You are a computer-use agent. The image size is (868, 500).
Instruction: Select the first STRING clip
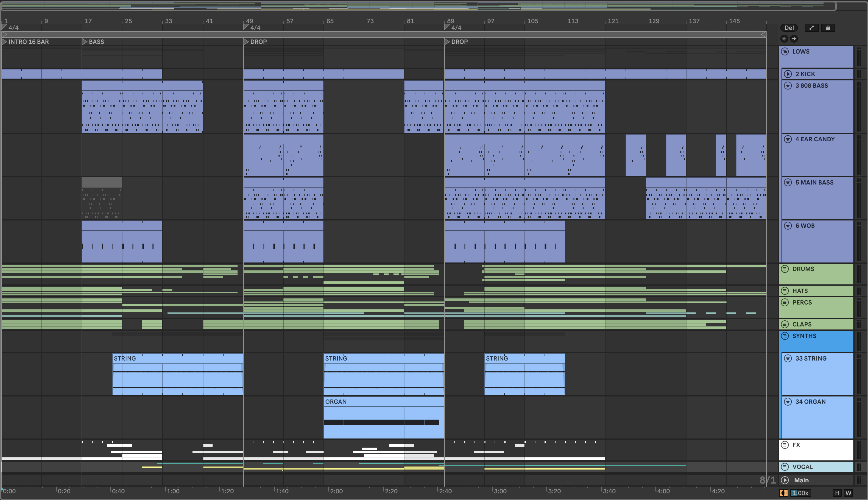coord(178,374)
